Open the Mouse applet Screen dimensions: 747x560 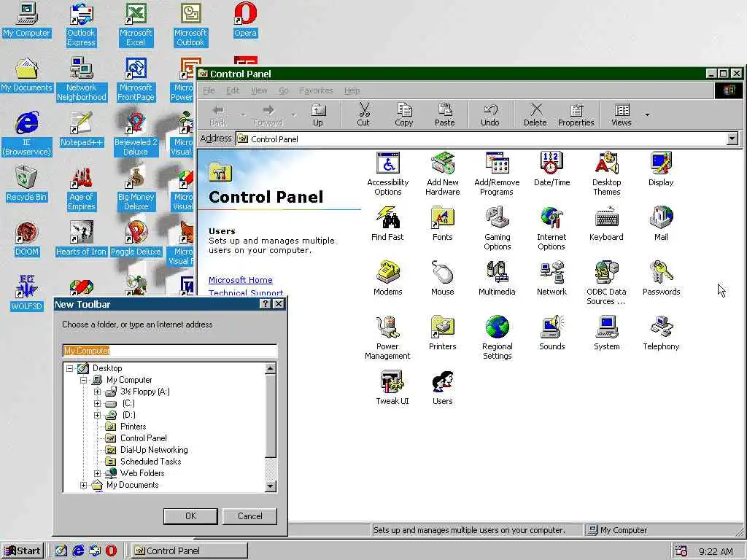click(443, 279)
